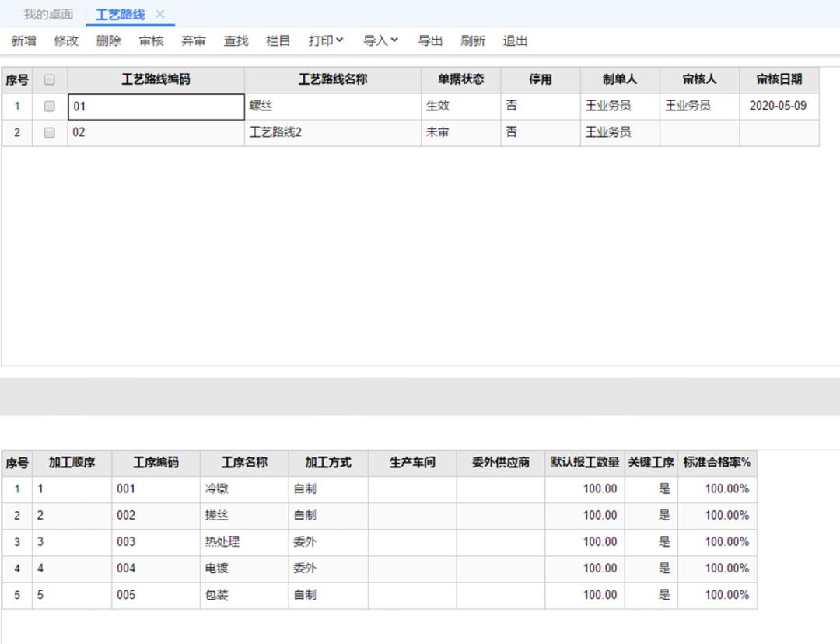Select the 螺丝 route name cell
The width and height of the screenshot is (840, 644).
click(x=333, y=106)
